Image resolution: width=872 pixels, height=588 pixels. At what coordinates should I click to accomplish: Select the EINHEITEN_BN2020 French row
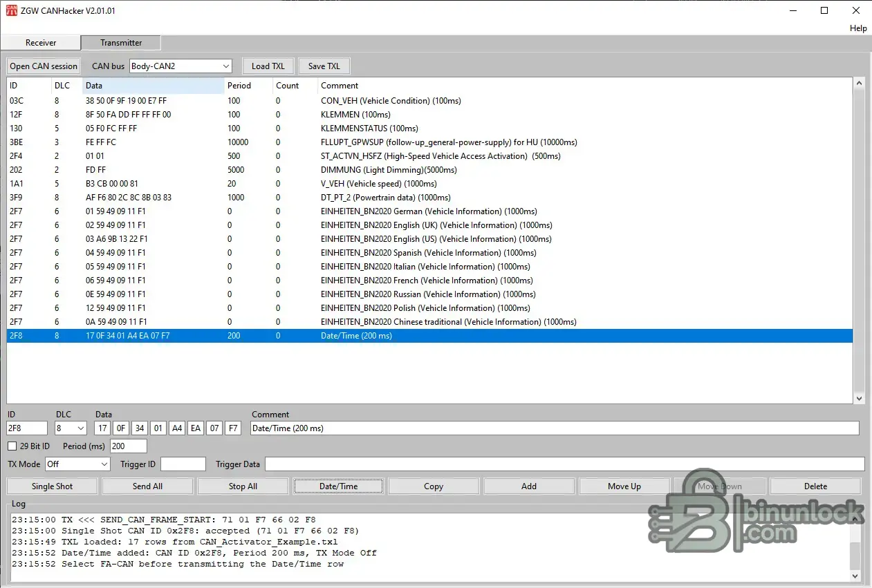tap(429, 281)
